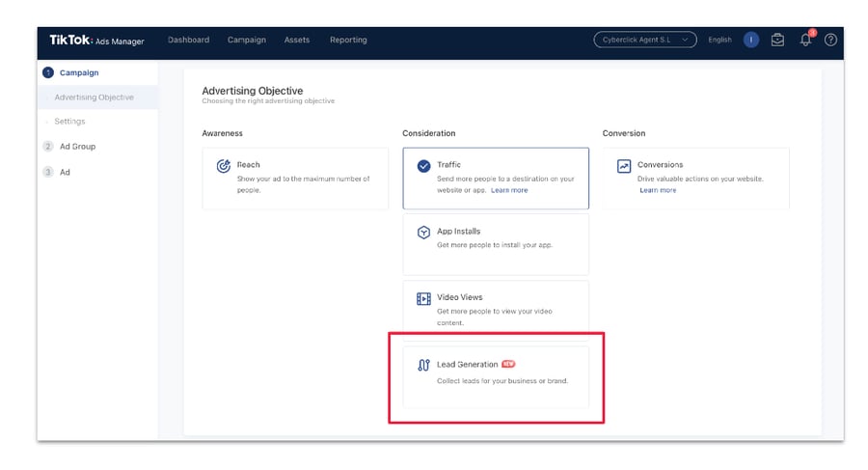Click the Lead Generation icon
The image size is (868, 470).
pos(423,365)
